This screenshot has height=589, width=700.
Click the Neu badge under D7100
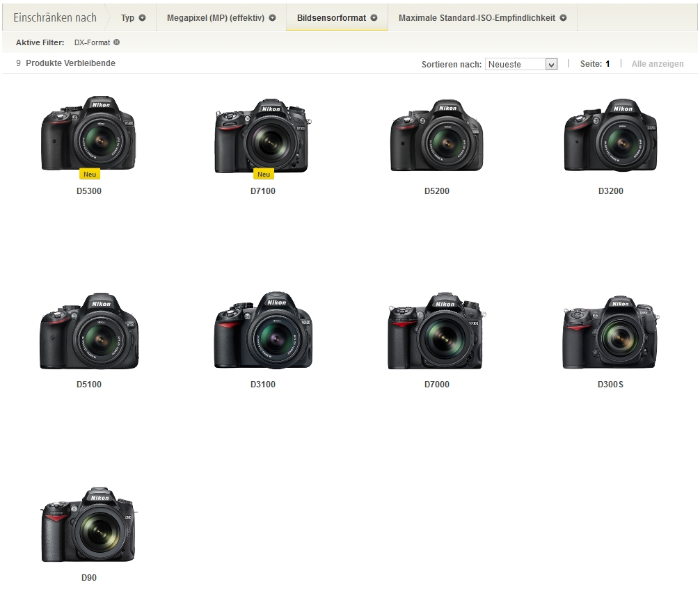pyautogui.click(x=264, y=175)
